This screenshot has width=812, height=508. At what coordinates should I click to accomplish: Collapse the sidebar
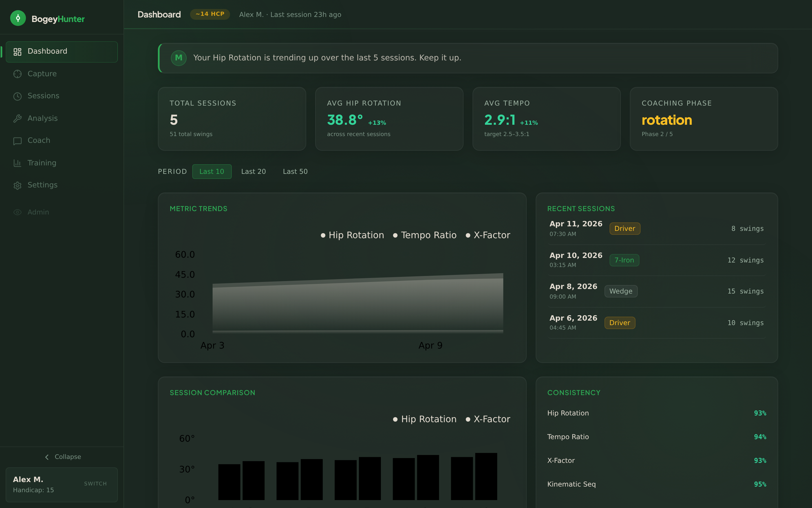63,457
